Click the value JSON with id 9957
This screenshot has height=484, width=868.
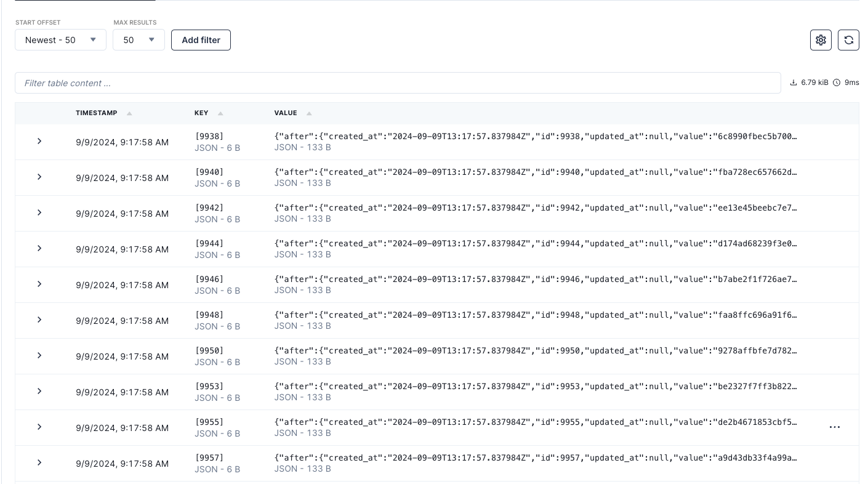pyautogui.click(x=536, y=458)
